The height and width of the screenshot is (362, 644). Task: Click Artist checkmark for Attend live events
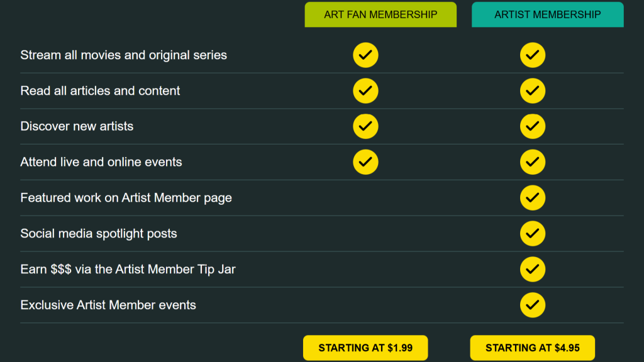533,162
